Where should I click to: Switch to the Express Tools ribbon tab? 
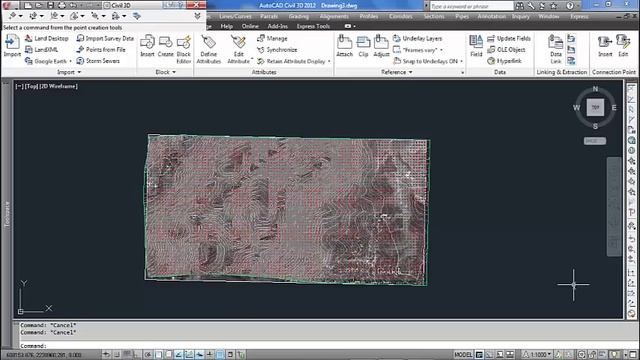313,26
